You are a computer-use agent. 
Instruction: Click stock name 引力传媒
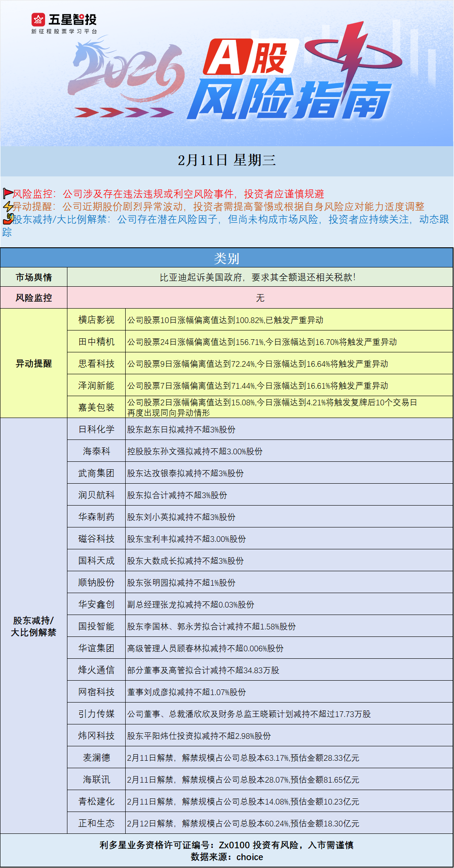(x=96, y=714)
